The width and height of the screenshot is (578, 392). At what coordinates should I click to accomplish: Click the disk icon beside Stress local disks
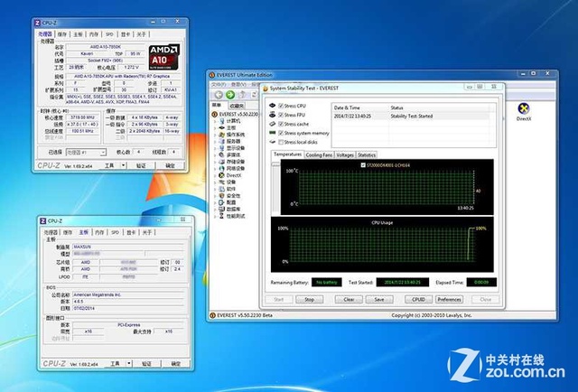pyautogui.click(x=273, y=142)
